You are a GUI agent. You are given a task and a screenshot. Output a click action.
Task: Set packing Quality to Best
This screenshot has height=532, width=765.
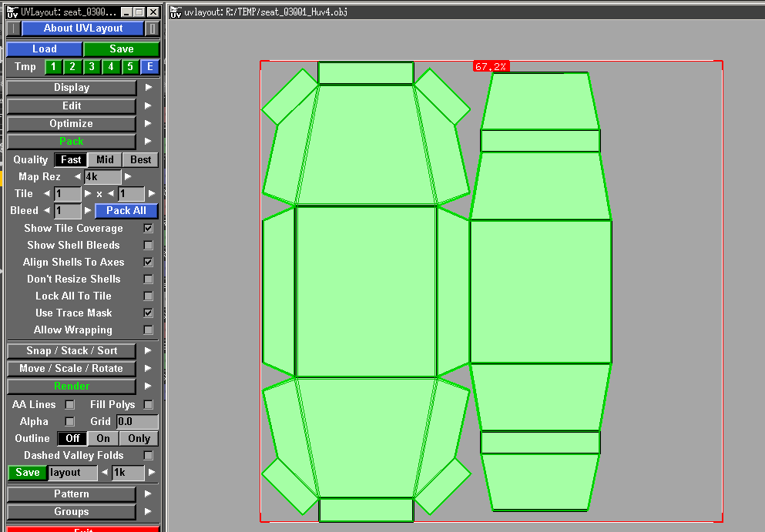pyautogui.click(x=140, y=159)
